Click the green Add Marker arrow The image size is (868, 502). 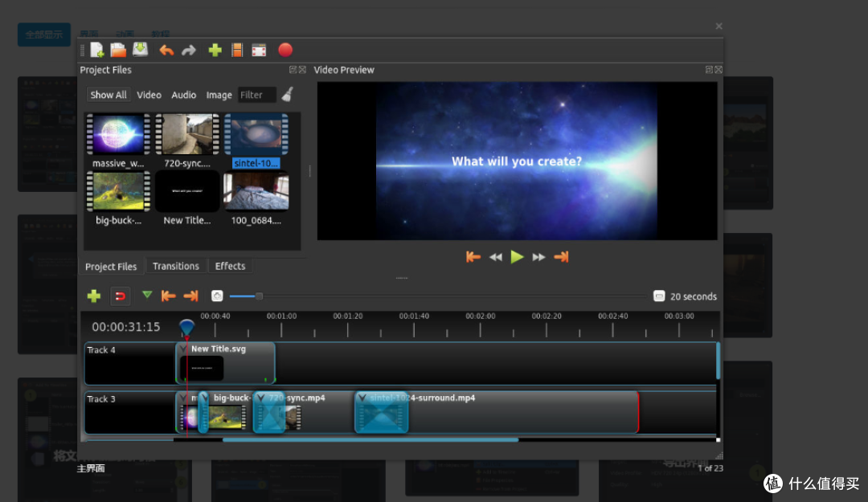(147, 295)
